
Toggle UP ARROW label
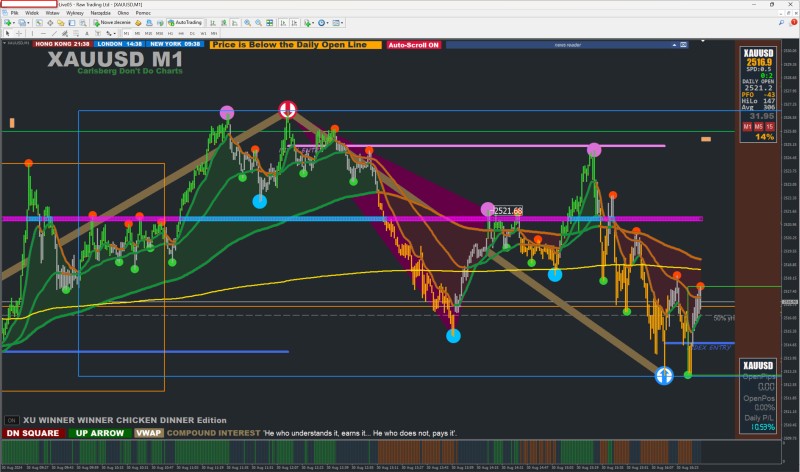(x=99, y=433)
